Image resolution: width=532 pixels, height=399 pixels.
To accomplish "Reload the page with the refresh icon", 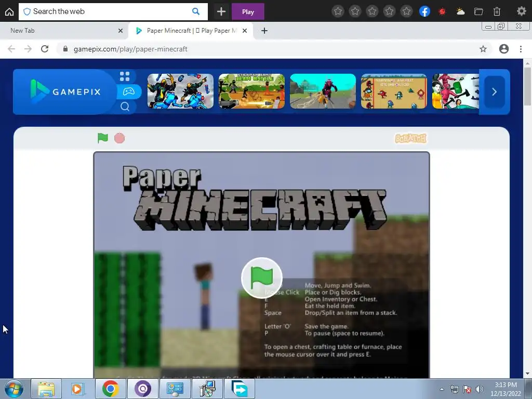I will (45, 49).
